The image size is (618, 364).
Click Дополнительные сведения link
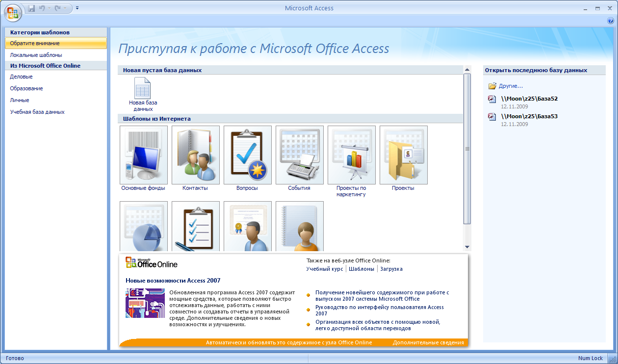[x=428, y=342]
